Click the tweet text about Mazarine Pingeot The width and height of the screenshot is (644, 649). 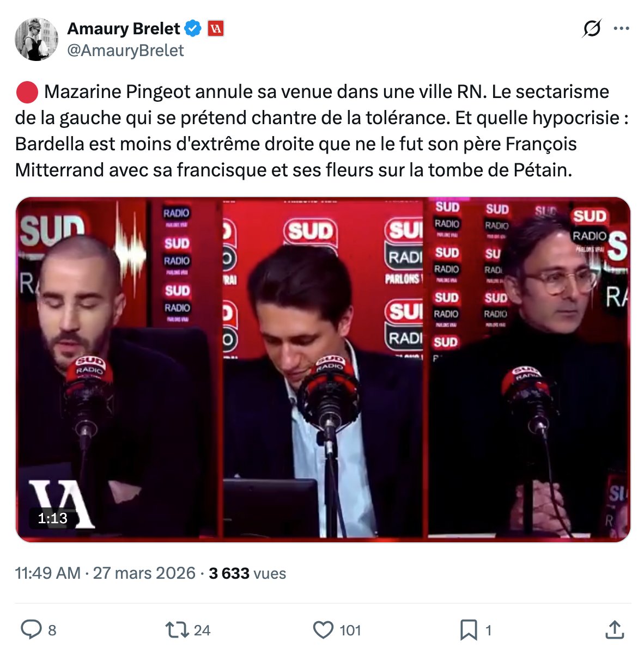click(x=322, y=131)
